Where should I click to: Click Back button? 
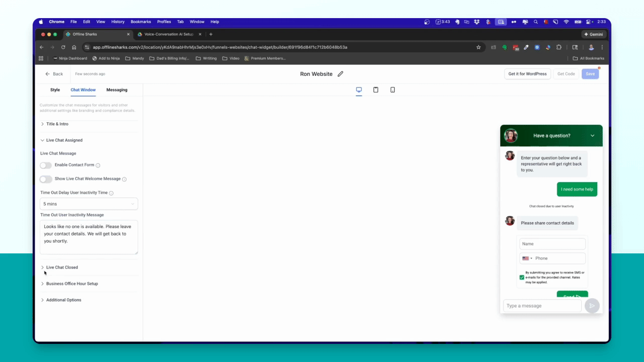pyautogui.click(x=54, y=74)
